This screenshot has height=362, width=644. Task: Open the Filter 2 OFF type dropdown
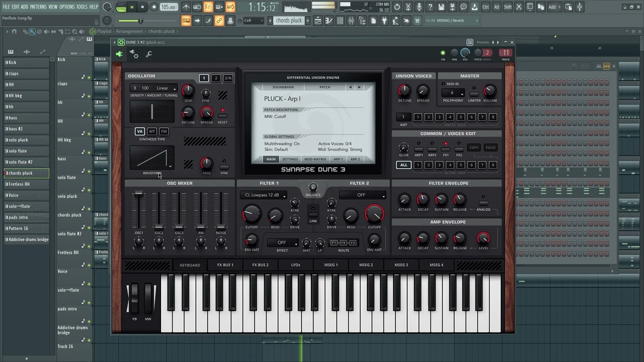click(363, 195)
